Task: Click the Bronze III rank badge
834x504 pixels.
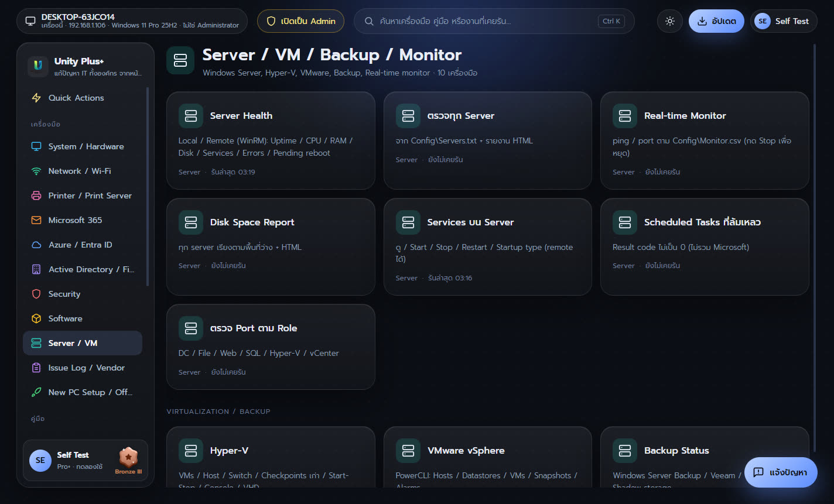Action: [128, 461]
